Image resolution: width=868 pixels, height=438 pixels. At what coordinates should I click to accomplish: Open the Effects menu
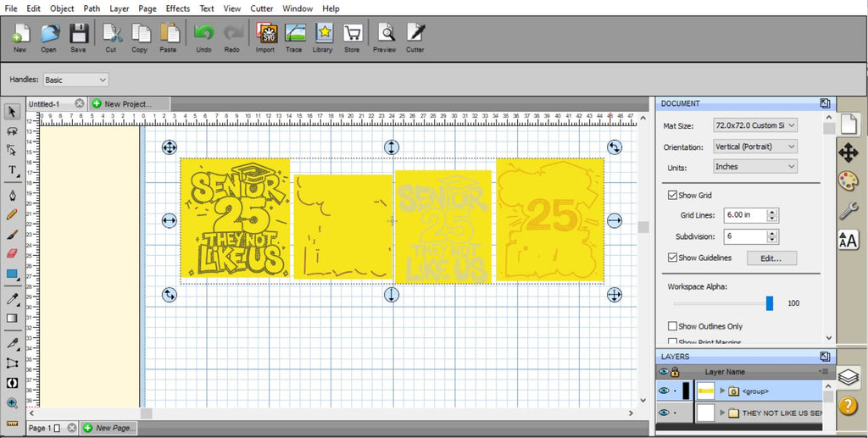pyautogui.click(x=178, y=8)
